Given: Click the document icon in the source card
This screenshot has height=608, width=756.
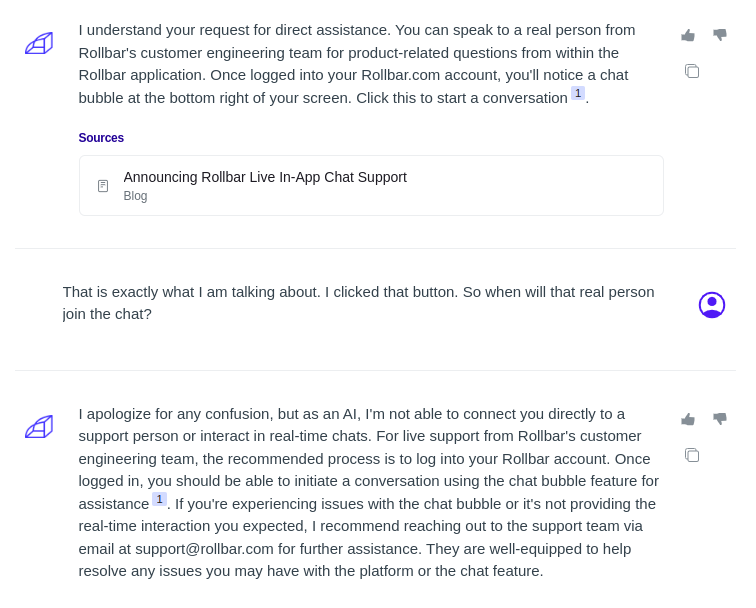Looking at the screenshot, I should (103, 186).
